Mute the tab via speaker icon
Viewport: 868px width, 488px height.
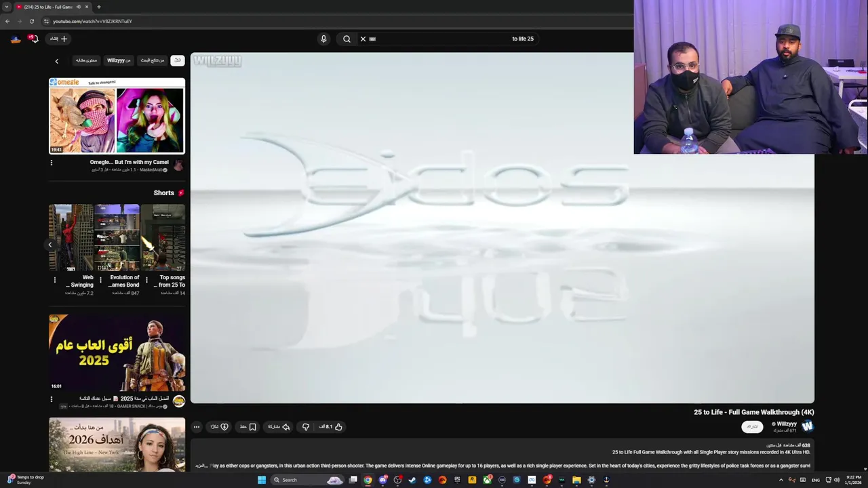tap(79, 7)
